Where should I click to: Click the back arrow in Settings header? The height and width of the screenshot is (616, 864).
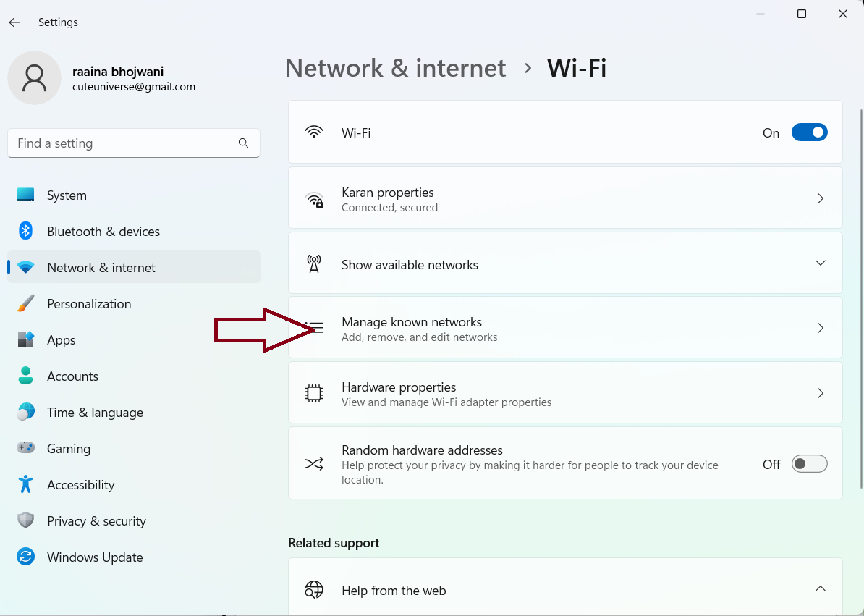click(x=14, y=22)
